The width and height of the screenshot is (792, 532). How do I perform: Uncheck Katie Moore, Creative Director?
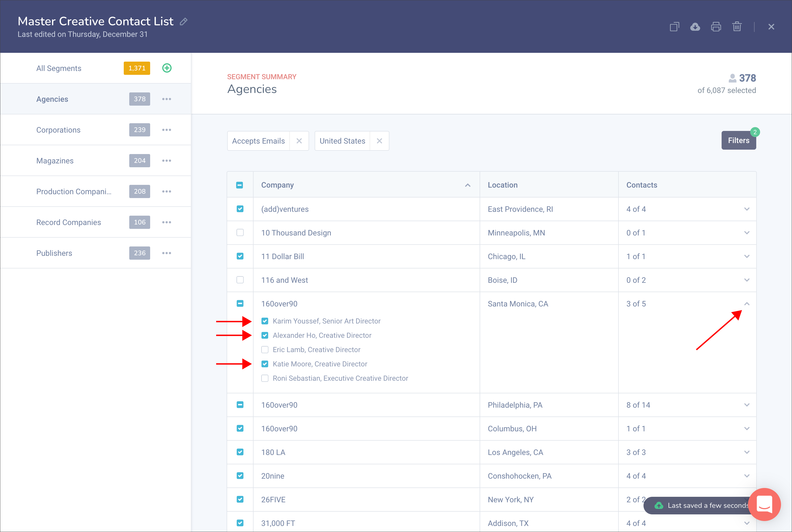[x=265, y=364]
